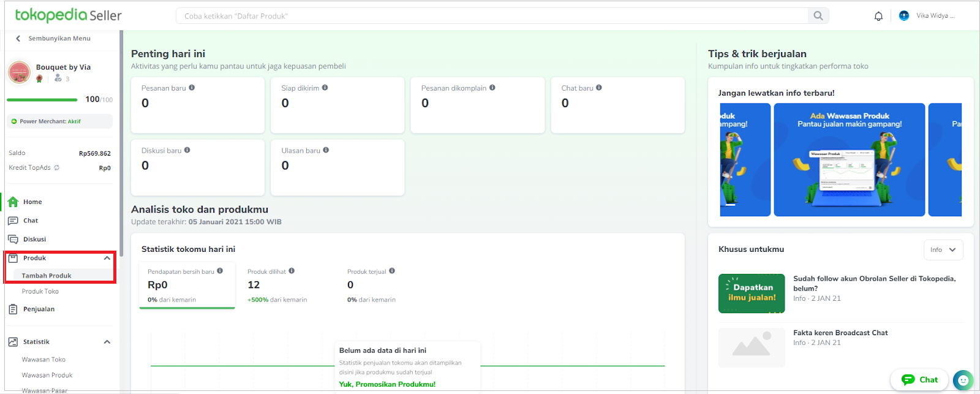Open Wawasan Toko in sidebar
The image size is (980, 394).
pos(43,360)
